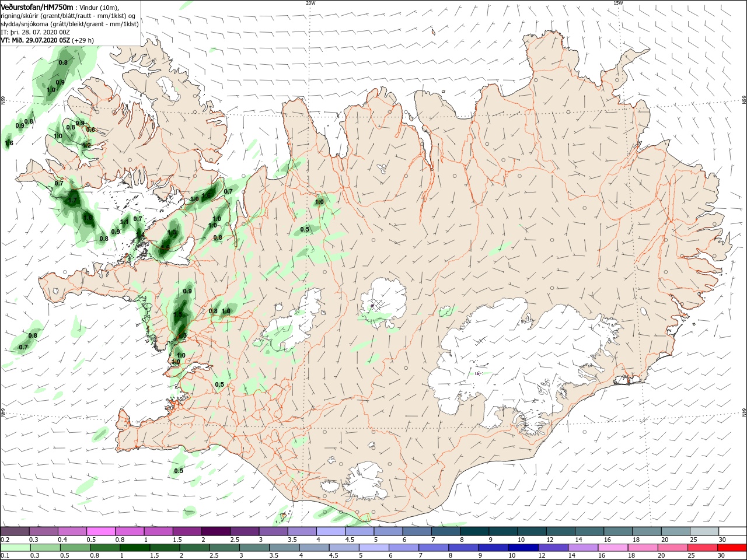The height and width of the screenshot is (560, 747).
Task: Click the 15W longitude label
Action: (618, 3)
